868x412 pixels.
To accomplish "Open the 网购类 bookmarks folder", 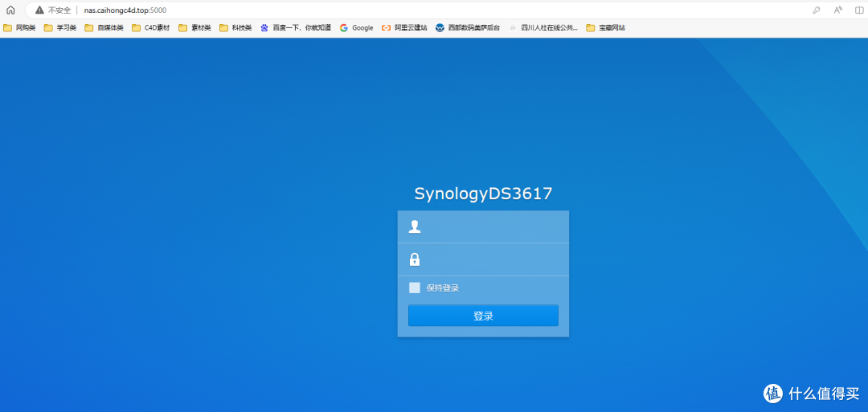I will coord(20,27).
